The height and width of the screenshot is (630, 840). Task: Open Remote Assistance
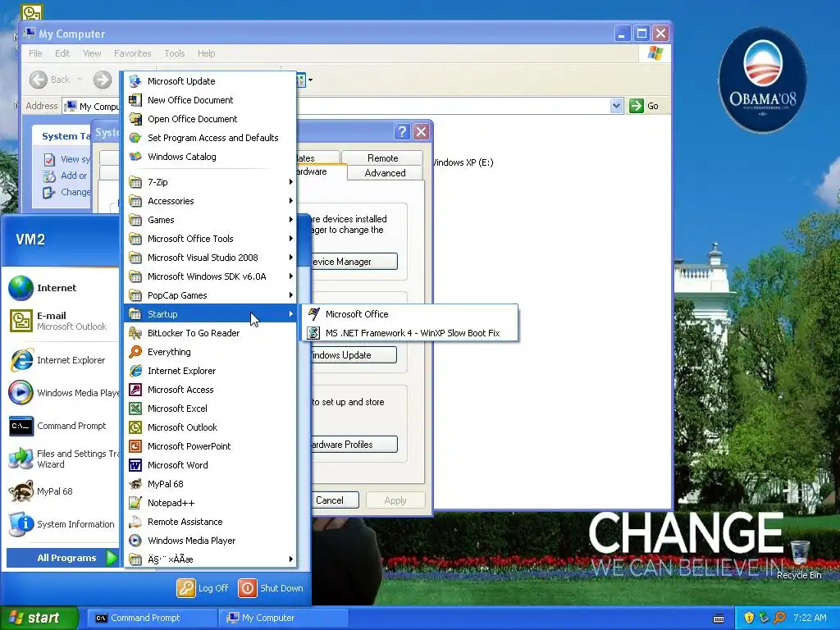point(210,522)
